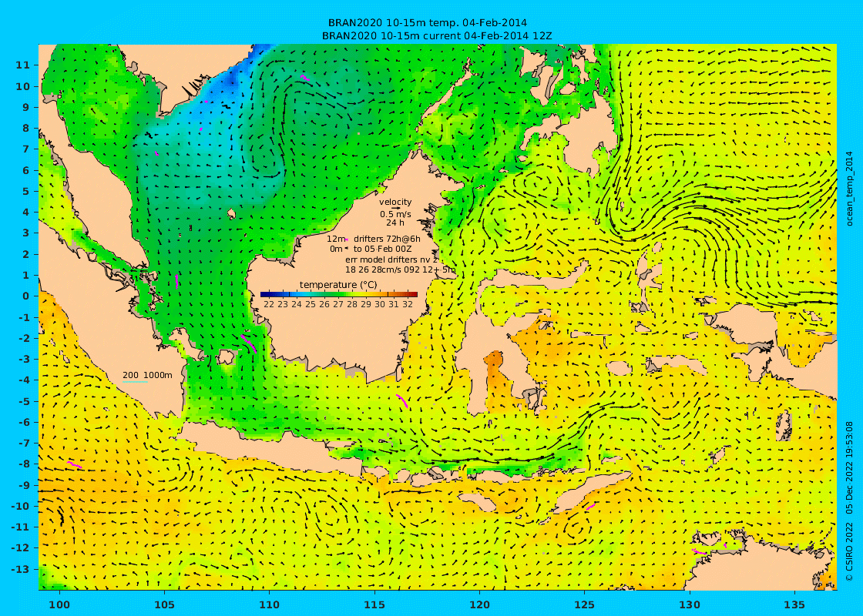Select the 'err model drifters nv 2' line
This screenshot has height=616, width=863.
391,259
